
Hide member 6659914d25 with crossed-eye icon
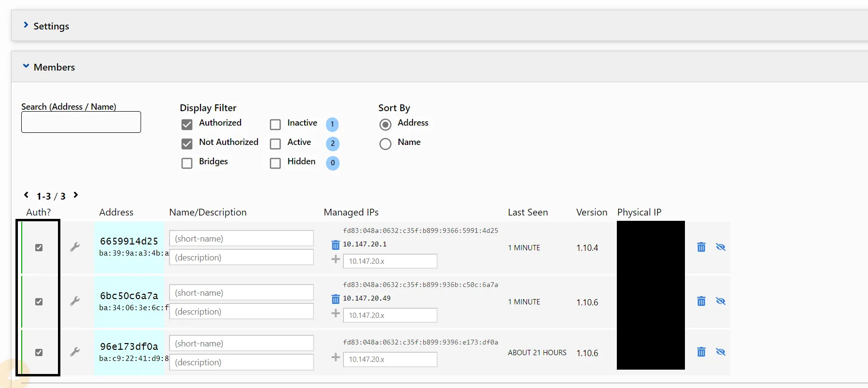(721, 247)
